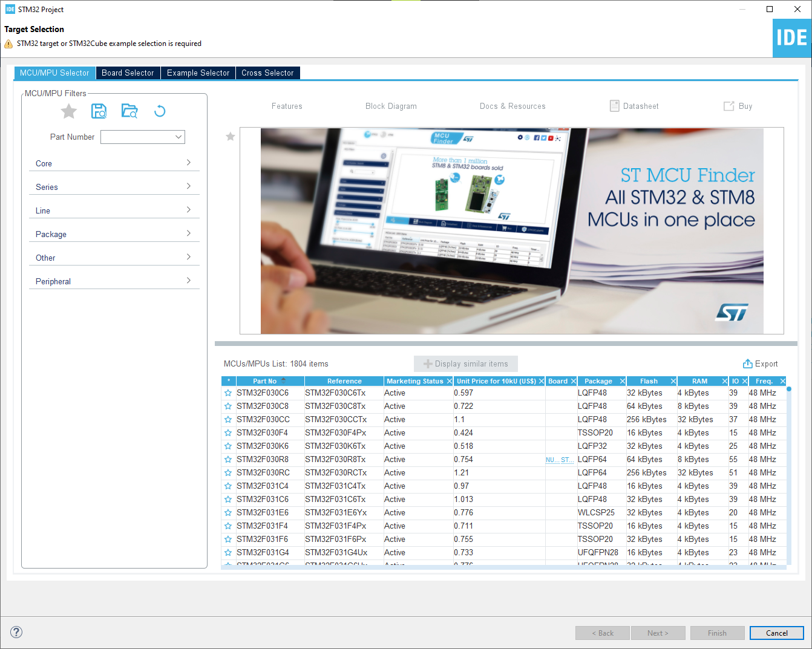Star the STM32F030CC row
812x649 pixels.
tap(228, 420)
